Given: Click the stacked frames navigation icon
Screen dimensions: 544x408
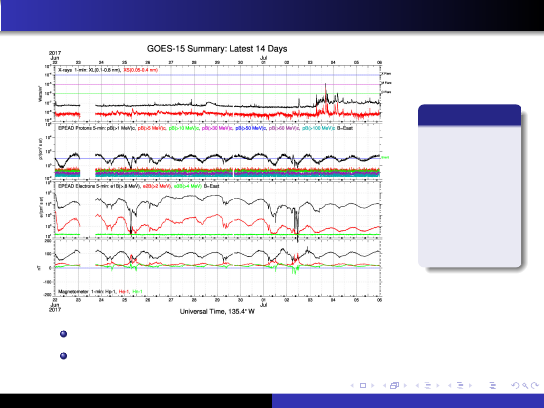Looking at the screenshot, I should [394, 385].
